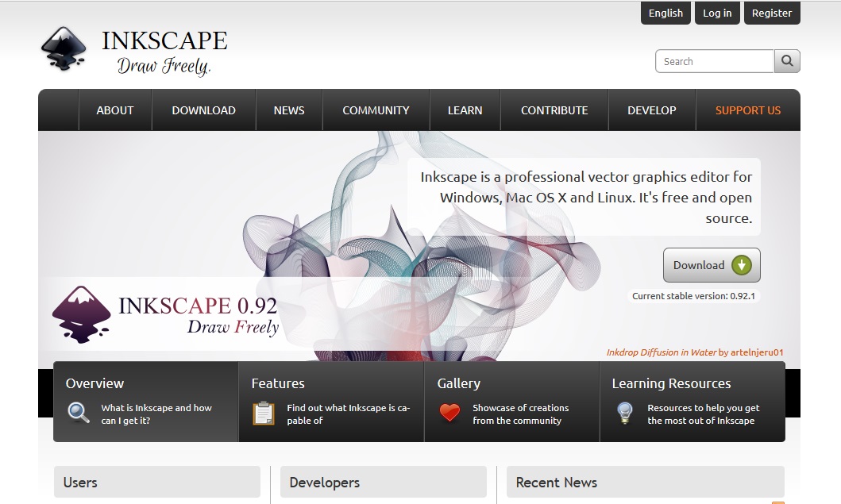Click 'Find out what Inkscape is capable of' text
Image resolution: width=841 pixels, height=504 pixels.
(x=348, y=414)
